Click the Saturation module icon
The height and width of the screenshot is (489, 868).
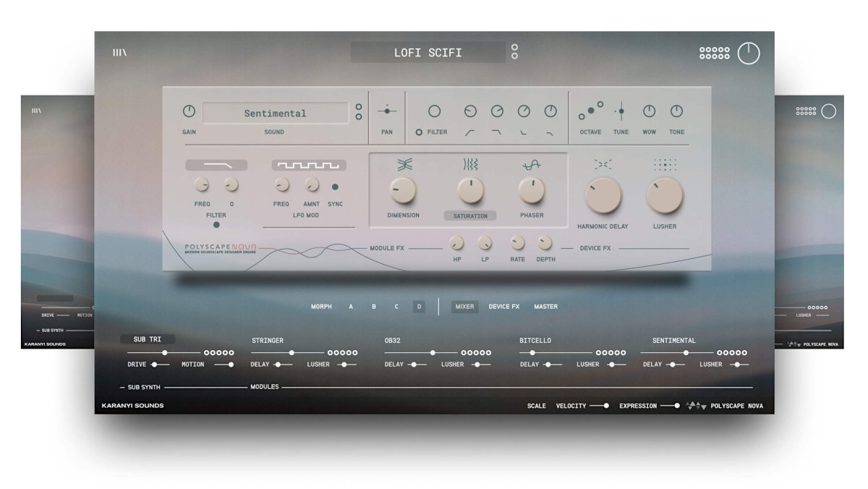tap(470, 165)
